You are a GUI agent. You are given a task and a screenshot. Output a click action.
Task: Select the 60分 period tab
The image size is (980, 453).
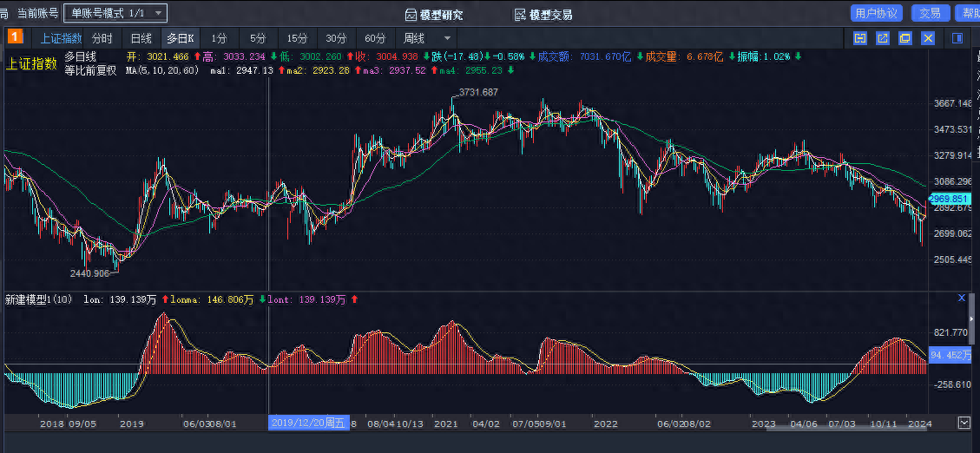(375, 38)
